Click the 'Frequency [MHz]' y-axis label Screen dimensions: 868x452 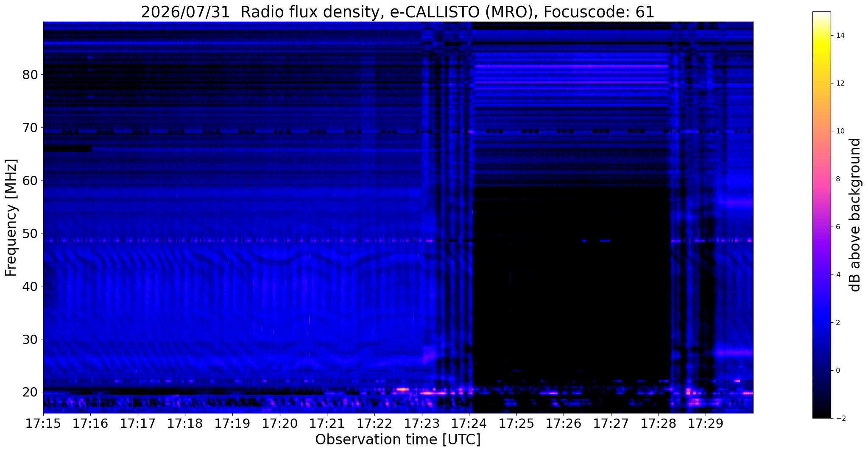tap(11, 218)
